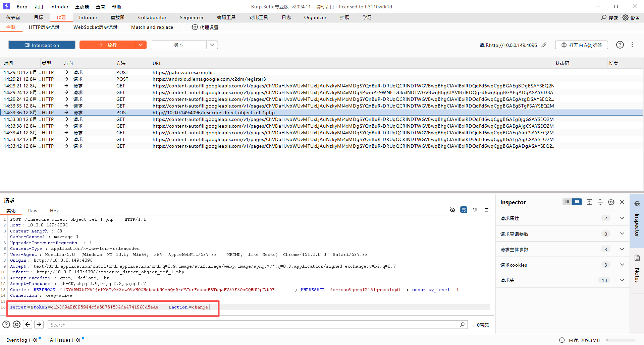This screenshot has height=345, width=644.
Task: Switch request view to Hex tab
Action: [x=54, y=211]
